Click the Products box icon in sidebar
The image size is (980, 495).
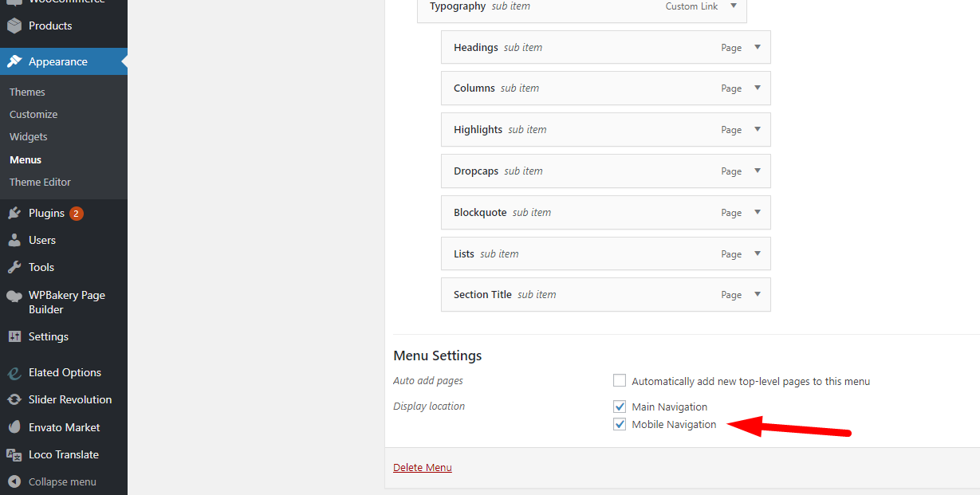point(14,26)
